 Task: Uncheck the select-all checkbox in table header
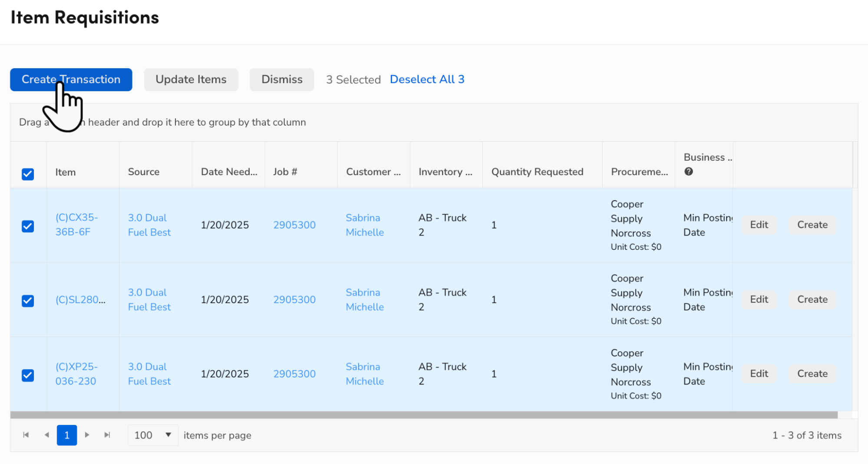[x=28, y=174]
